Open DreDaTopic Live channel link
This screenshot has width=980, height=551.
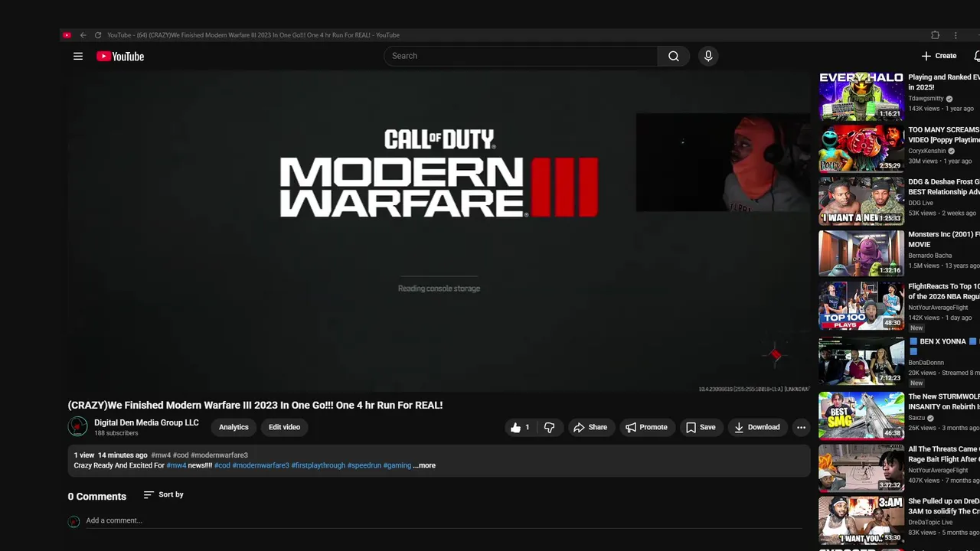pyautogui.click(x=931, y=523)
